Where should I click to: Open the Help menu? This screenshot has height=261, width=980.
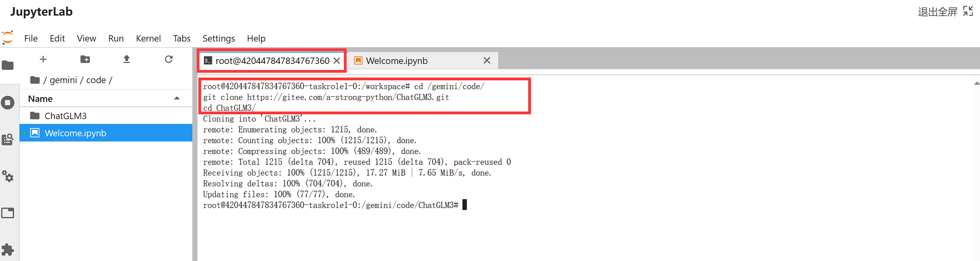[256, 38]
